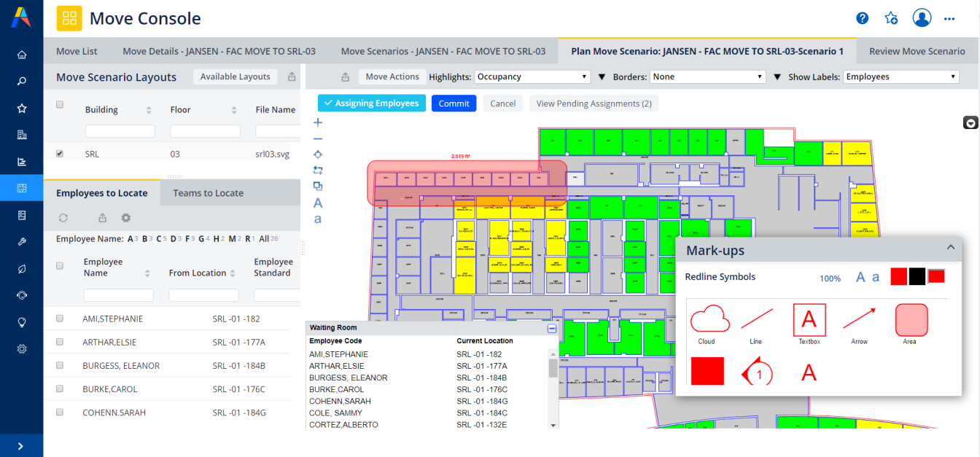Open the help question mark icon

[x=862, y=18]
